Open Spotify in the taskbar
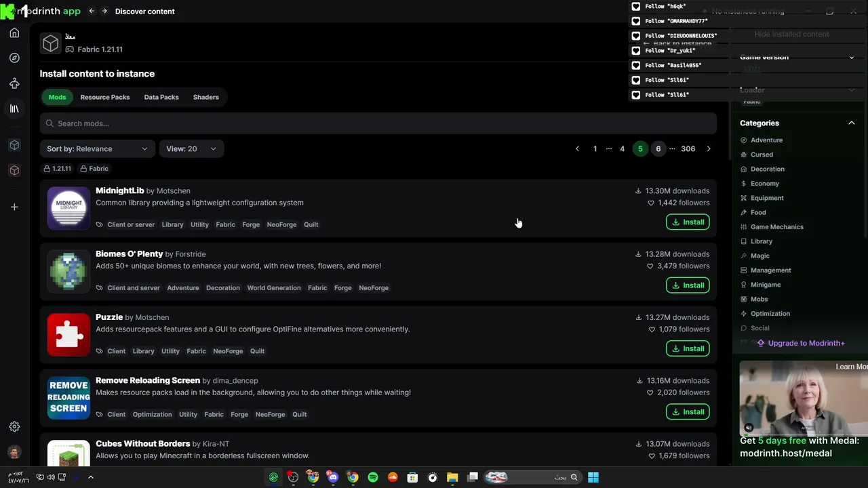Screen dimensions: 868x488 coord(373,477)
